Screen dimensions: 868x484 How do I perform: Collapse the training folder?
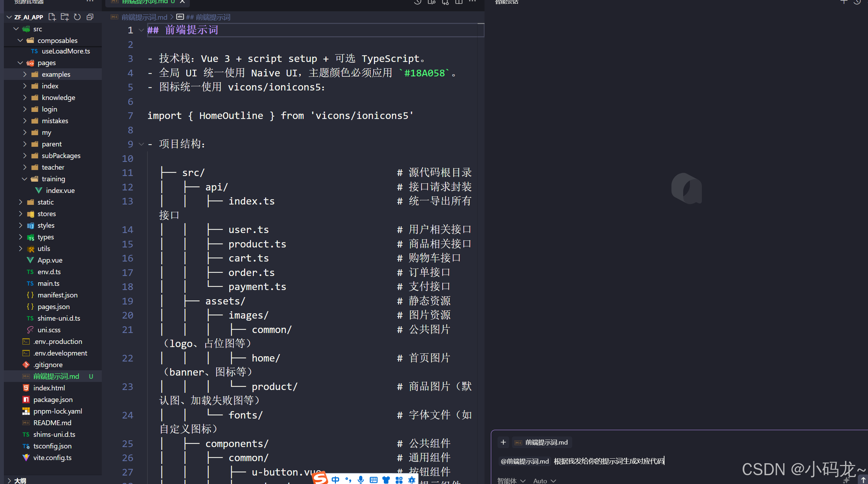pos(25,179)
